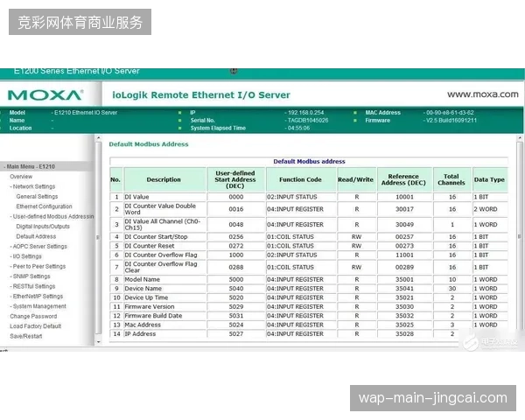
Task: Click start address 0256
Action: 235,237
